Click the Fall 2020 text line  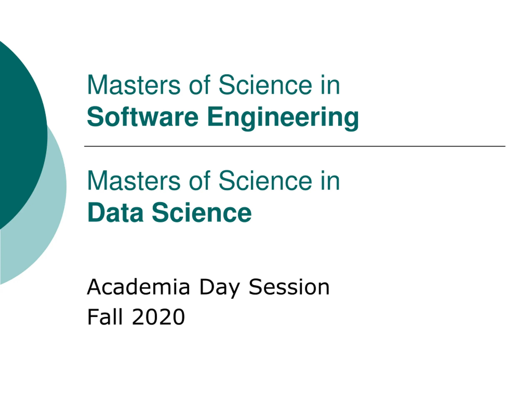point(136,316)
